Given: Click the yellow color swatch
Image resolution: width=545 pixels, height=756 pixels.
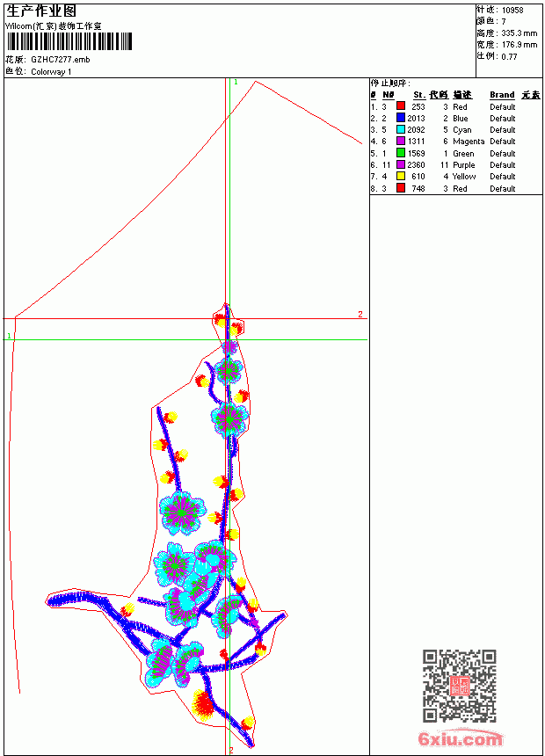Looking at the screenshot, I should (400, 176).
